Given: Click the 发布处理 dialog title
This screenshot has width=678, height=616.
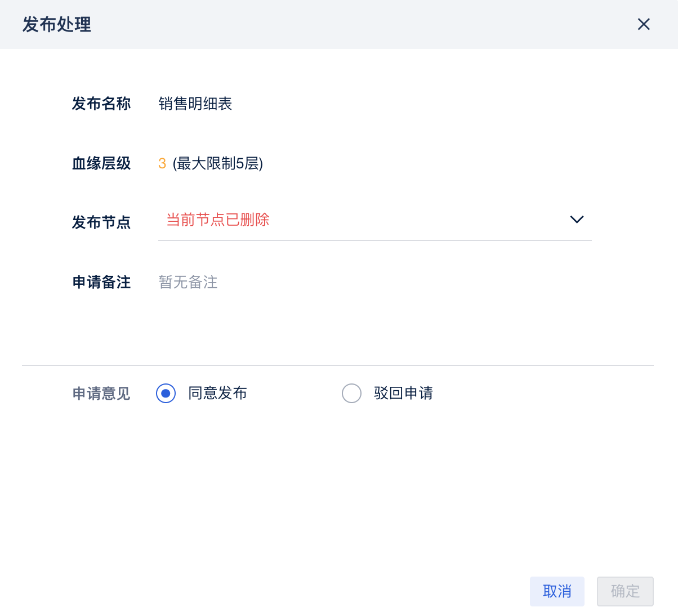Looking at the screenshot, I should (x=57, y=25).
